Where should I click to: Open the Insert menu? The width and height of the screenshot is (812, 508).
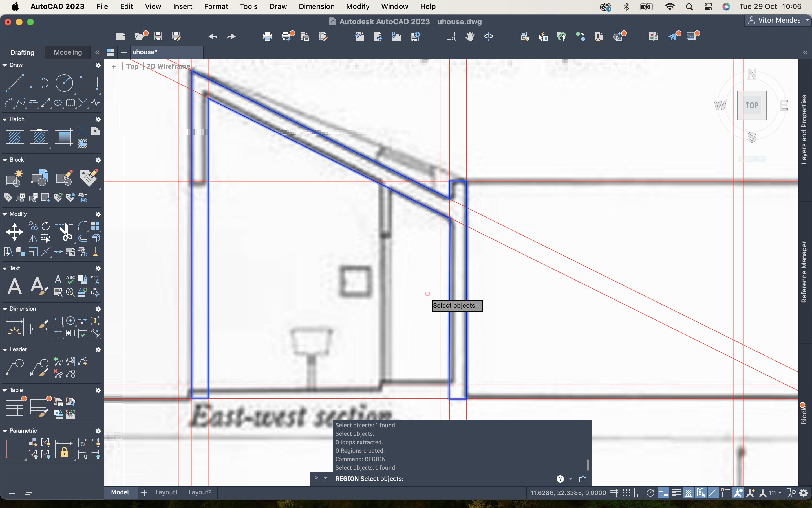[x=182, y=6]
